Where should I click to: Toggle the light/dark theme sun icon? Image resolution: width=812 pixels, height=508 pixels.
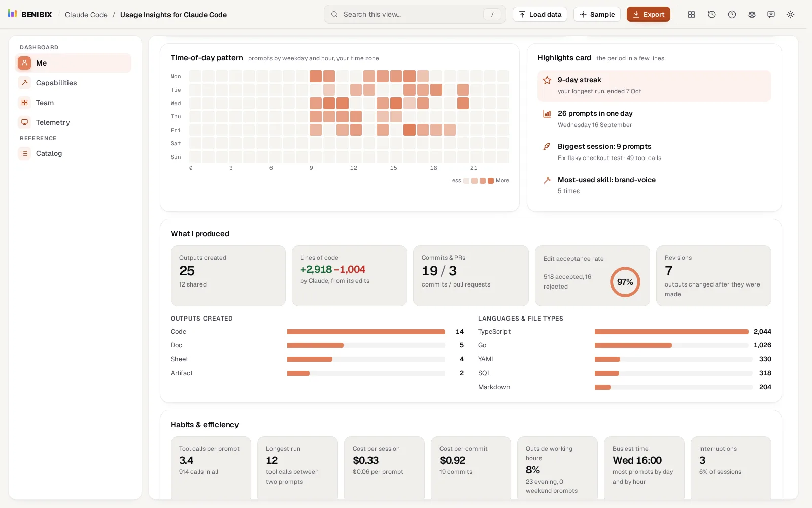pos(790,15)
